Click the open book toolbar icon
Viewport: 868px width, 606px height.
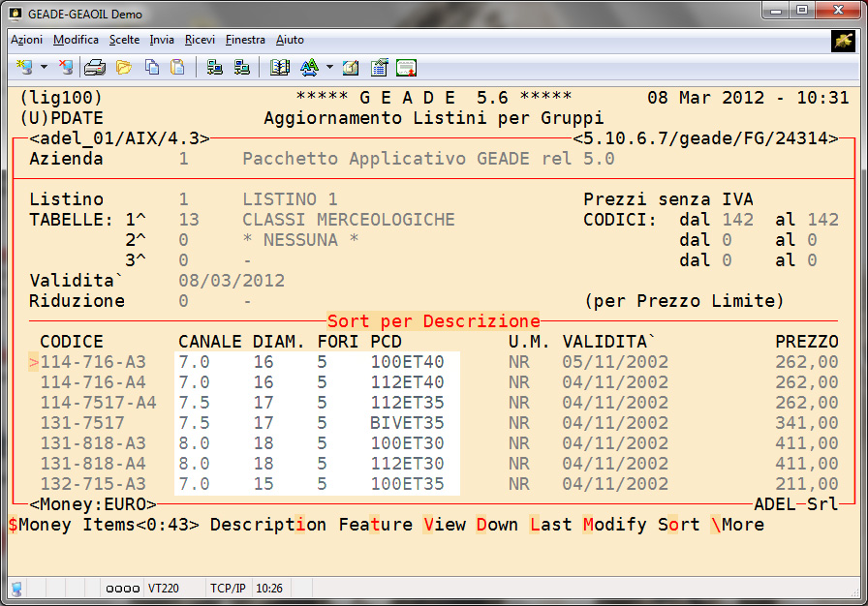[280, 68]
